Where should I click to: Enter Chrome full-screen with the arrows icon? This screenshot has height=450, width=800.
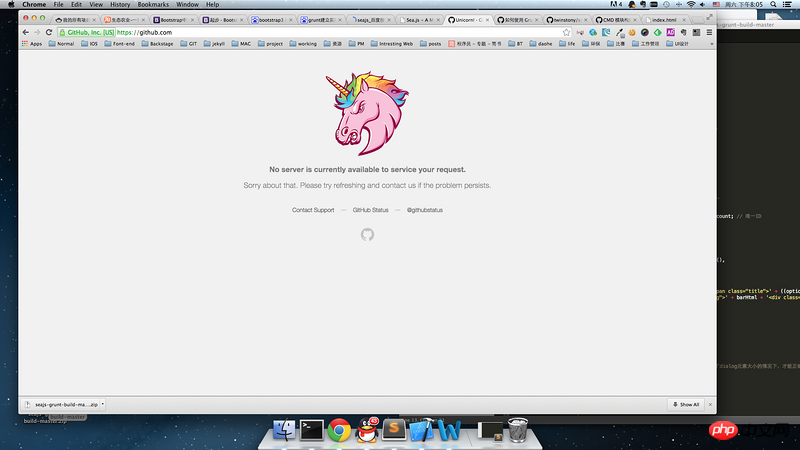pyautogui.click(x=709, y=17)
